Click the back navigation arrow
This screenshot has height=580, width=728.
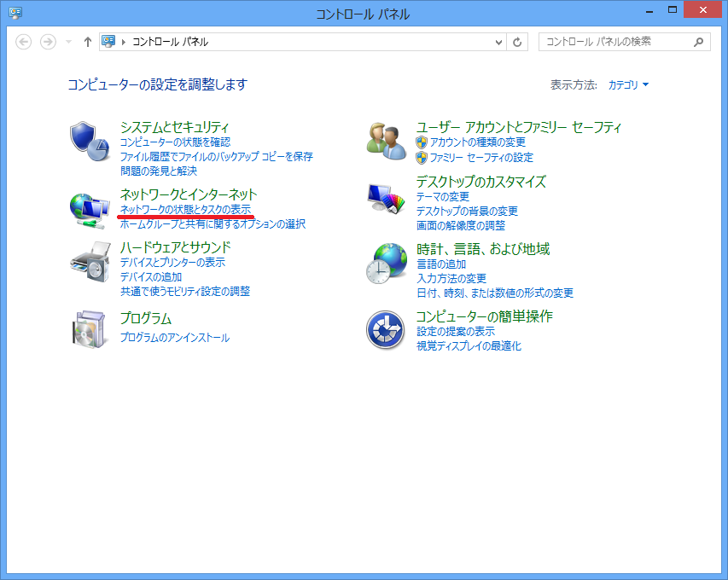pos(23,42)
